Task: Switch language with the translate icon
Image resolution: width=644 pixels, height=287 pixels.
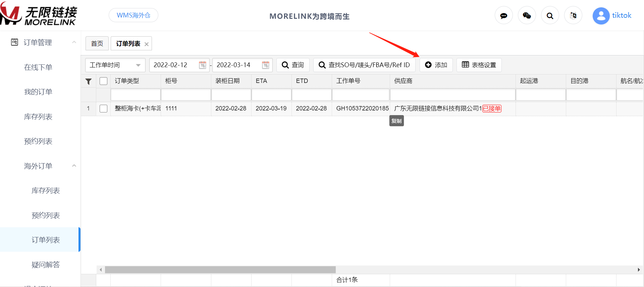Action: pos(573,15)
